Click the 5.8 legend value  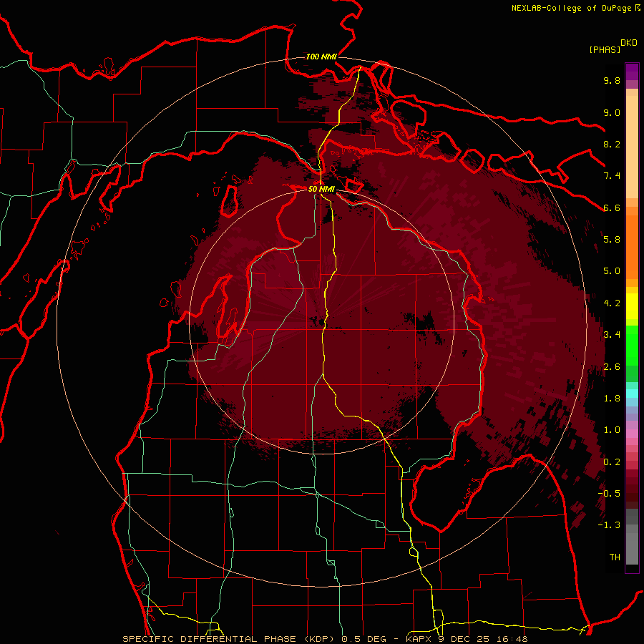click(x=612, y=240)
